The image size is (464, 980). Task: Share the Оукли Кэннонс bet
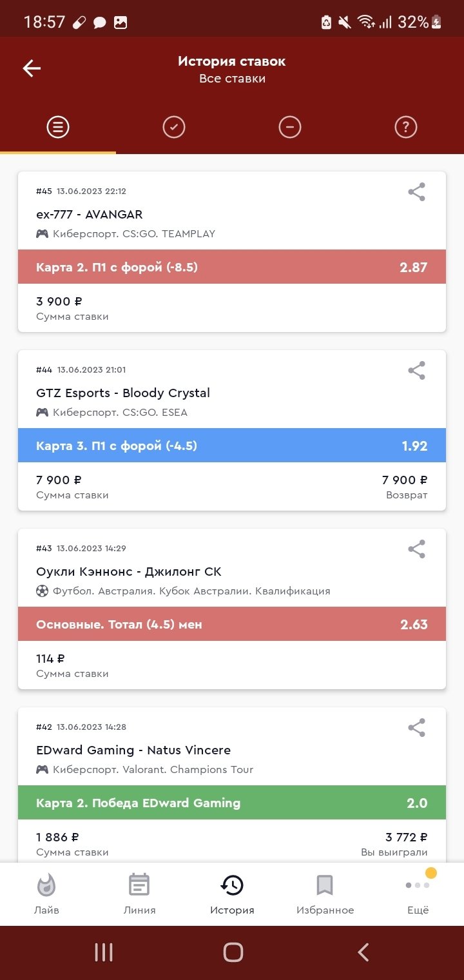coord(417,549)
